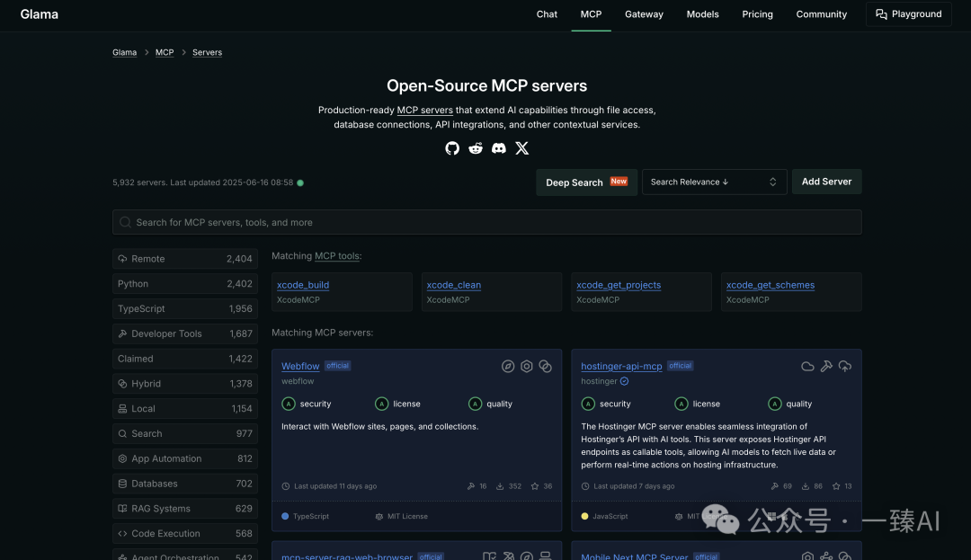Filter by App Automation category
This screenshot has width=971, height=560.
pyautogui.click(x=185, y=458)
